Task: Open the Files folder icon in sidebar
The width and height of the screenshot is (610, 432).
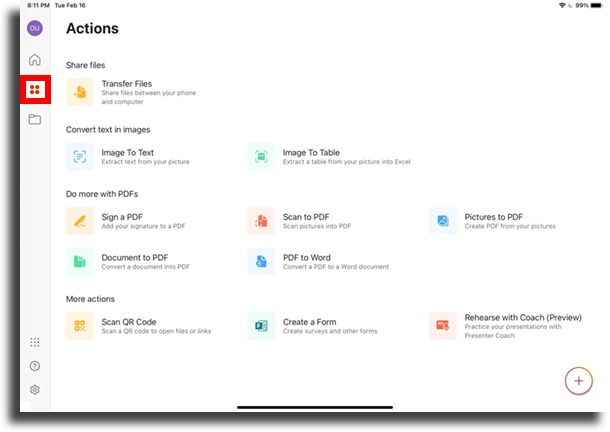Action: tap(35, 119)
